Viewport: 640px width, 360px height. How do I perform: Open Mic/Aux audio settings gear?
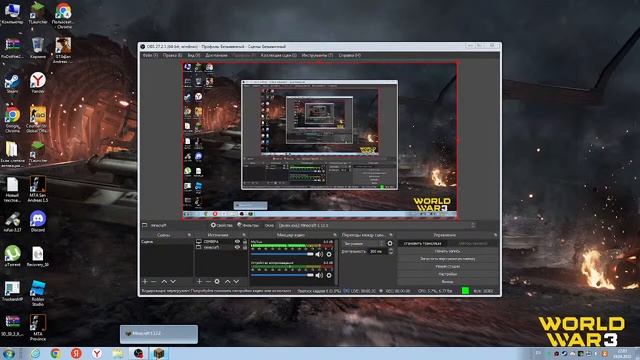click(x=329, y=254)
